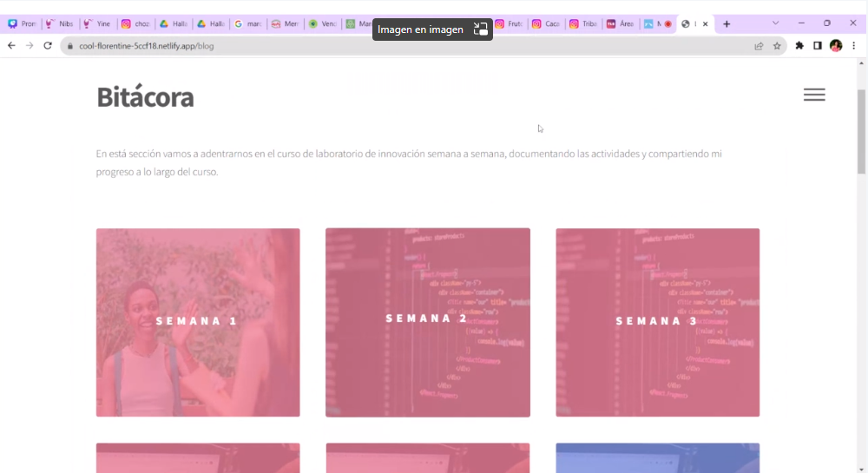Switch to the 'Nibs' tab
The height and width of the screenshot is (473, 868).
pyautogui.click(x=60, y=23)
